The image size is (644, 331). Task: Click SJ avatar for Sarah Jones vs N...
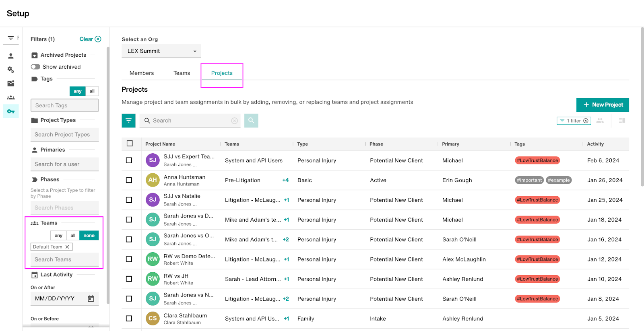point(153,298)
